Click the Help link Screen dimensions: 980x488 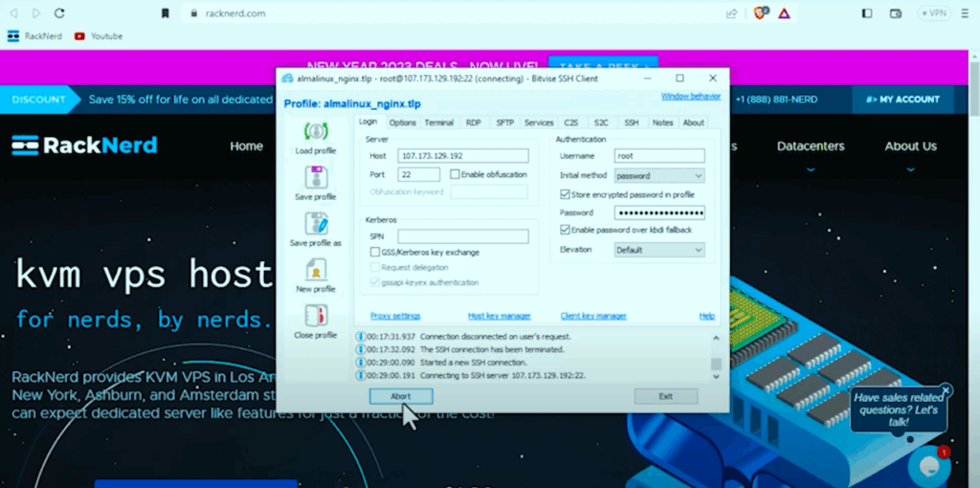pos(707,316)
